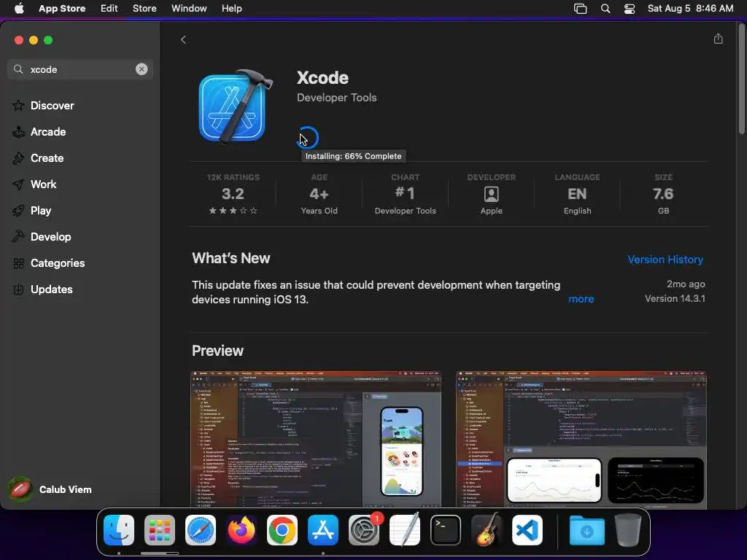The image size is (747, 560).
Task: Open the Updates section
Action: click(x=51, y=289)
